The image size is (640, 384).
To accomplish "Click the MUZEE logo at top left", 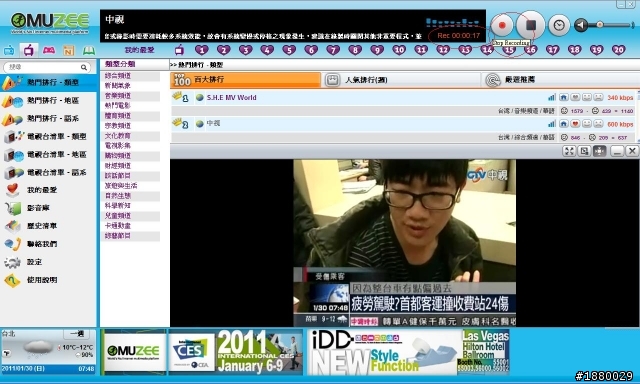I will pyautogui.click(x=50, y=23).
